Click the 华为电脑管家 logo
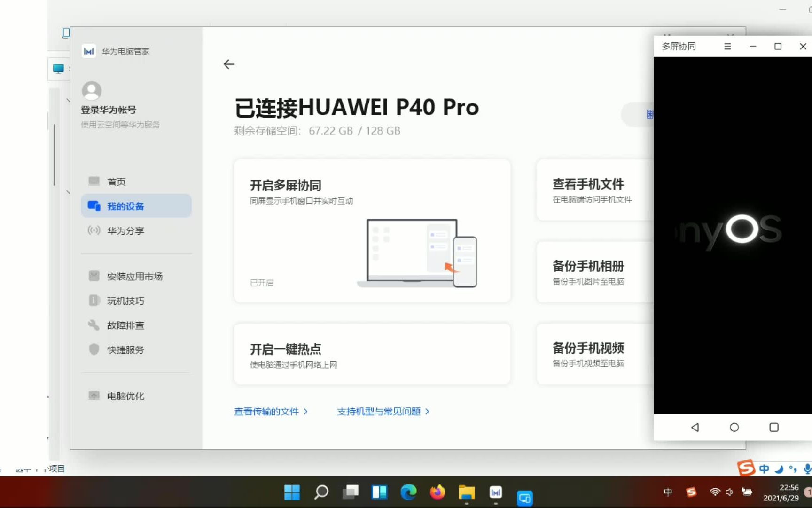 tap(88, 51)
